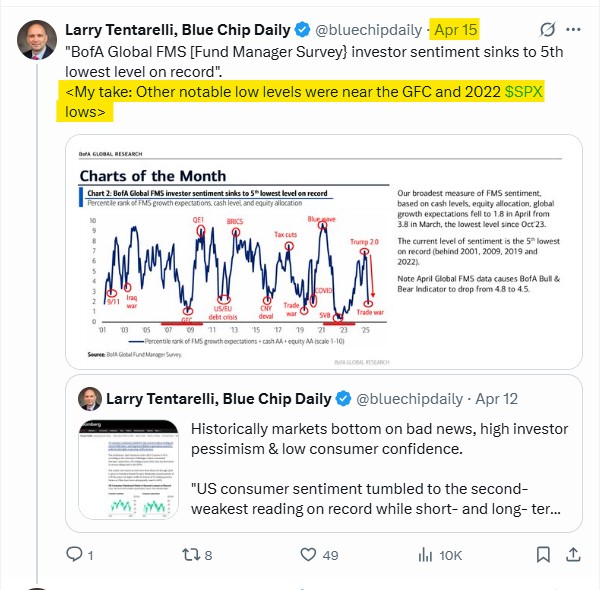Click the reply speech bubble icon
The image size is (614, 590).
pyautogui.click(x=74, y=554)
